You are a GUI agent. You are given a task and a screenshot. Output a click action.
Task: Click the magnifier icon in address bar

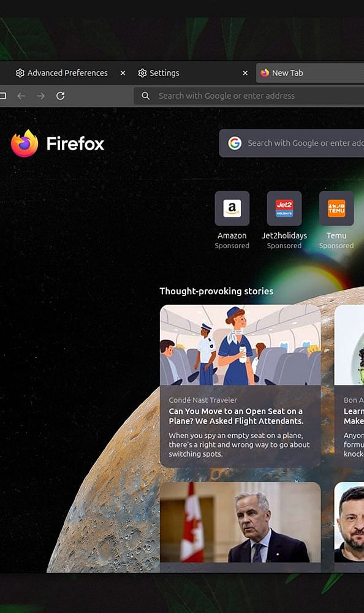[x=145, y=96]
